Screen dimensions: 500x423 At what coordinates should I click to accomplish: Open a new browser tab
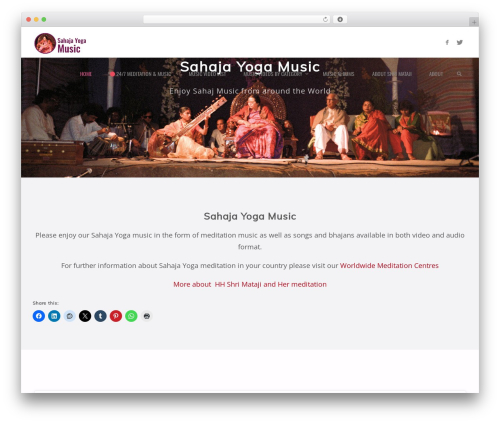[x=474, y=22]
